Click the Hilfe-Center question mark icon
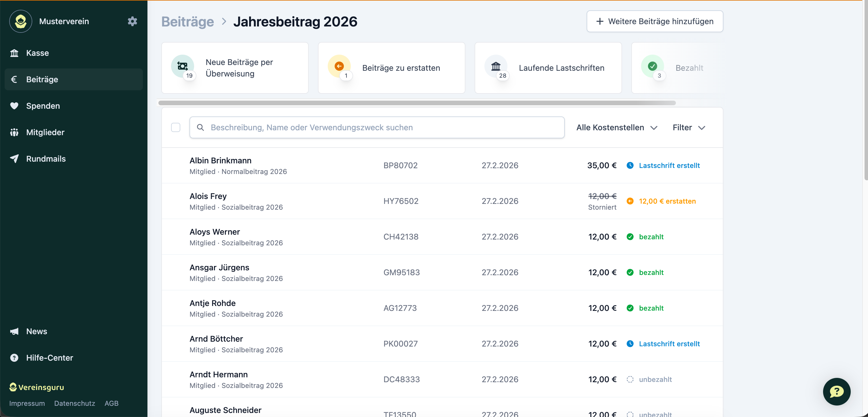This screenshot has height=417, width=868. click(x=15, y=358)
